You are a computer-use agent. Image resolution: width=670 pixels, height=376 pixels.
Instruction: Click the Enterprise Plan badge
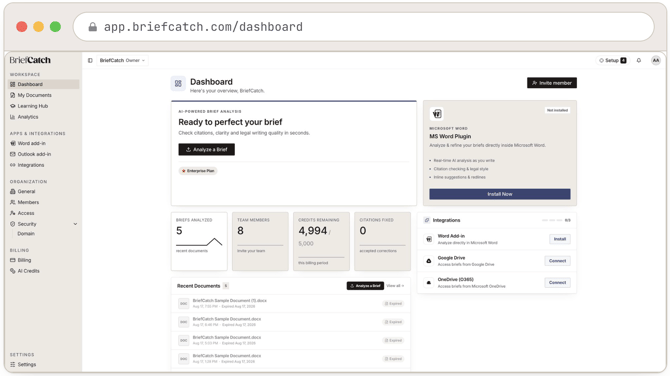pos(198,171)
